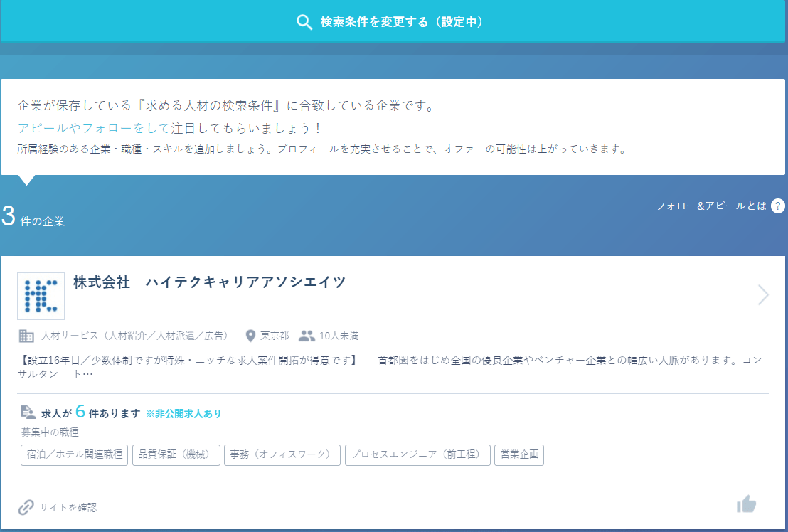The height and width of the screenshot is (532, 788).
Task: Click the chain link icon beside サイトを確認
Action: pos(26,507)
